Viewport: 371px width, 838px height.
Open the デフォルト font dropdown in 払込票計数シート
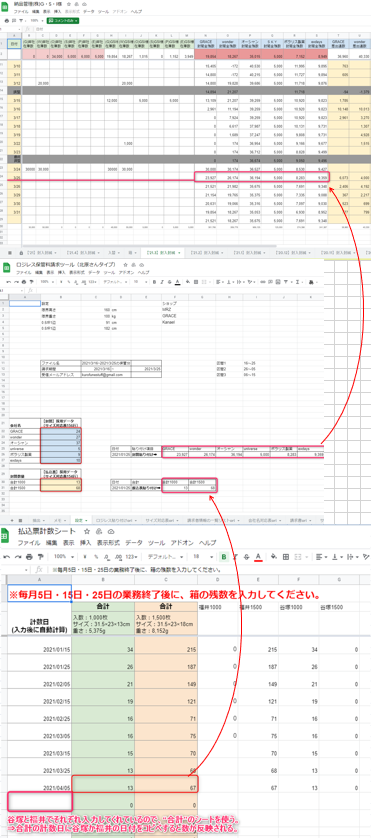[x=165, y=556]
